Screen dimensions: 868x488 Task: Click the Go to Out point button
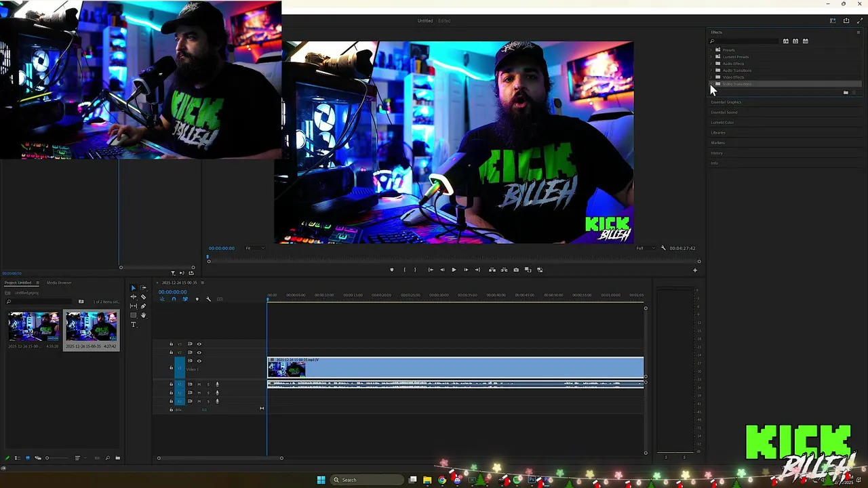tap(477, 270)
